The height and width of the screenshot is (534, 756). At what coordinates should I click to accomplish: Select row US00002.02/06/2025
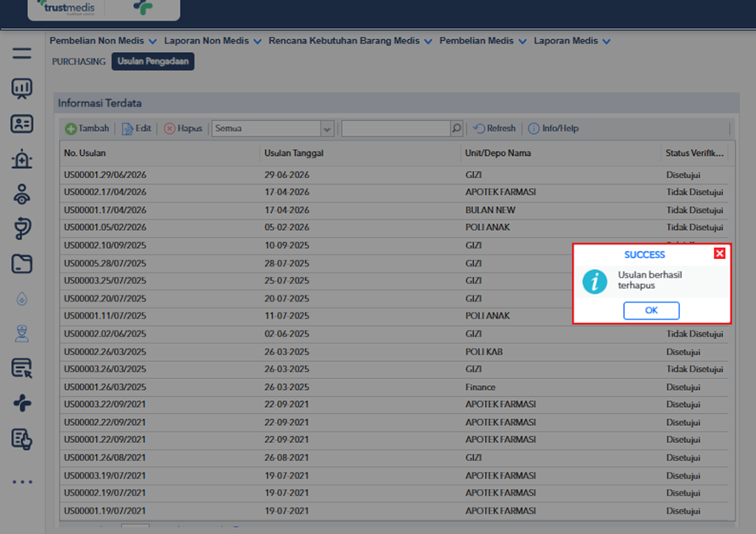point(395,334)
